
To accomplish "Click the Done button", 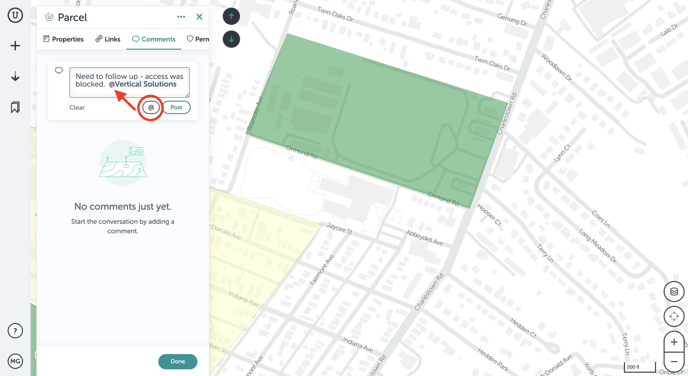I will [x=178, y=362].
